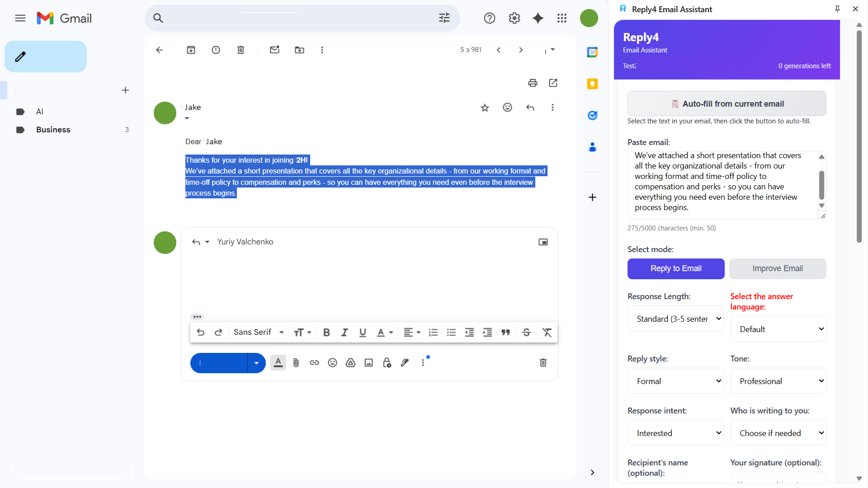Open search filter options icon
Viewport: 868px width, 488px height.
(444, 18)
